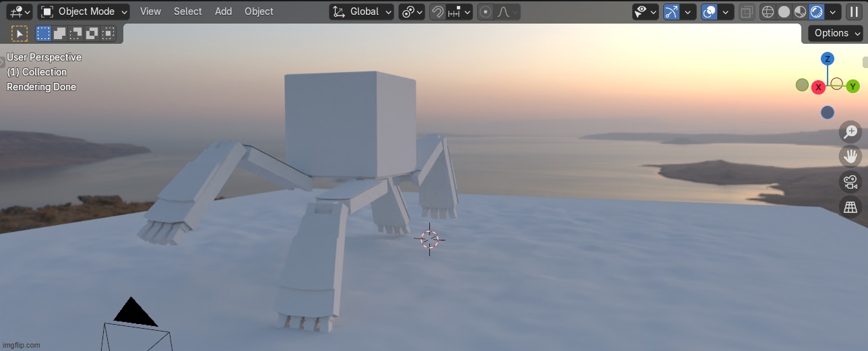Open the Object Mode dropdown
868x351 pixels.
coord(84,11)
